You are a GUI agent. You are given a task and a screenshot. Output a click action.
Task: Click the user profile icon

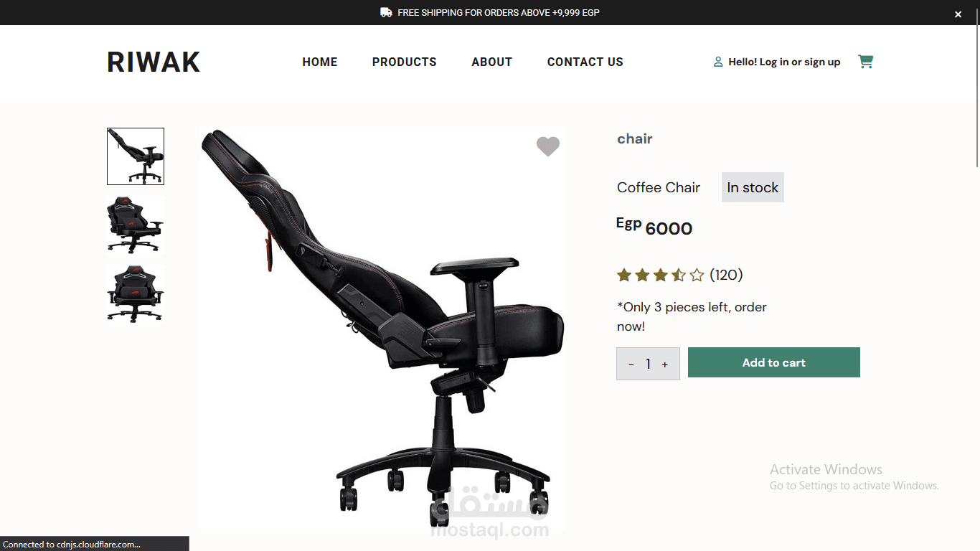point(718,62)
